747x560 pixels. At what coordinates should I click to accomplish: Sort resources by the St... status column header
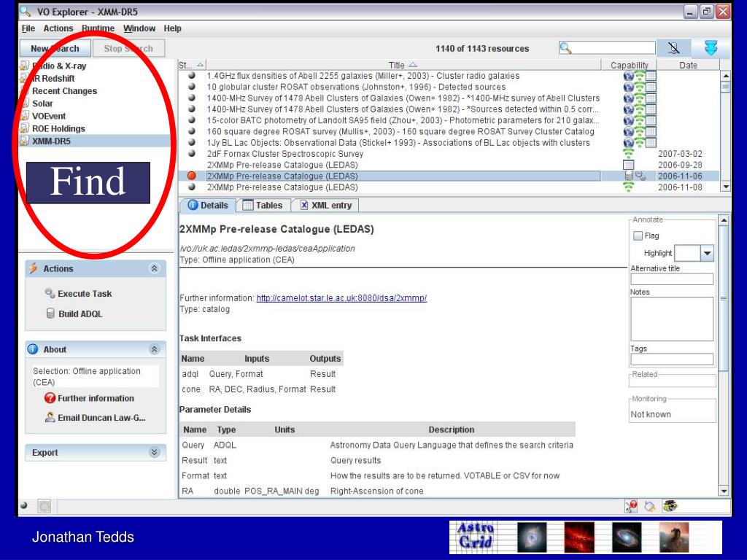point(192,65)
